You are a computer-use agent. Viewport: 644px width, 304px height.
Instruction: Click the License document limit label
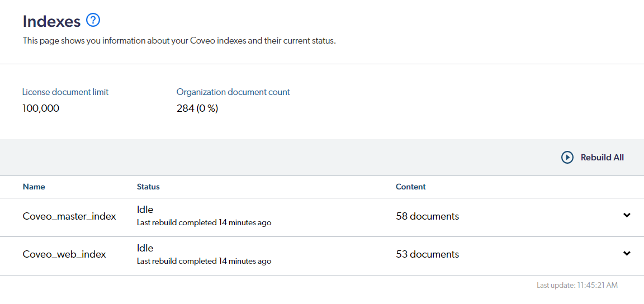pyautogui.click(x=65, y=92)
